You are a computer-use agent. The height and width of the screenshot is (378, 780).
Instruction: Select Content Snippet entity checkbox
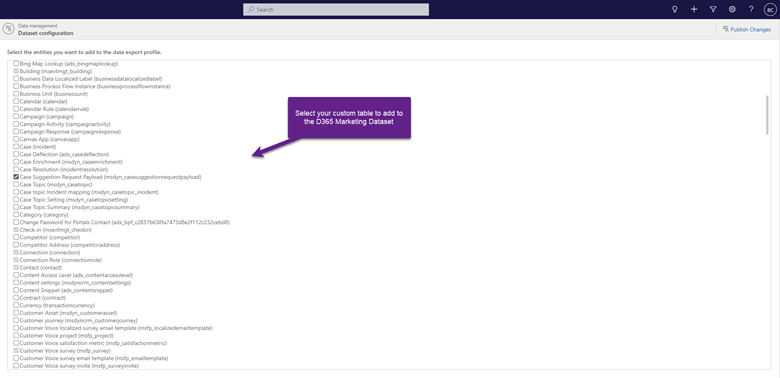16,290
